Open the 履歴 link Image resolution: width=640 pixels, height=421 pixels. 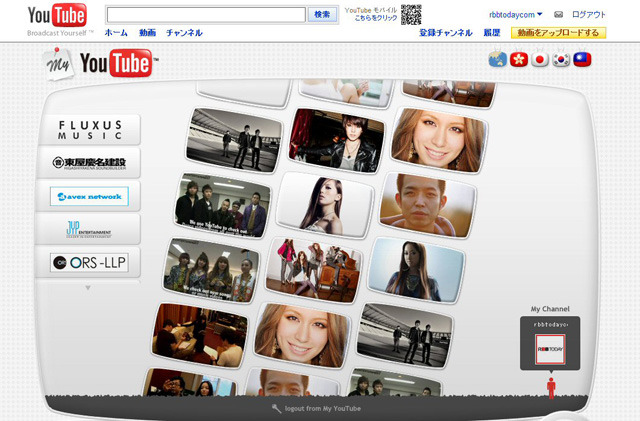point(492,33)
